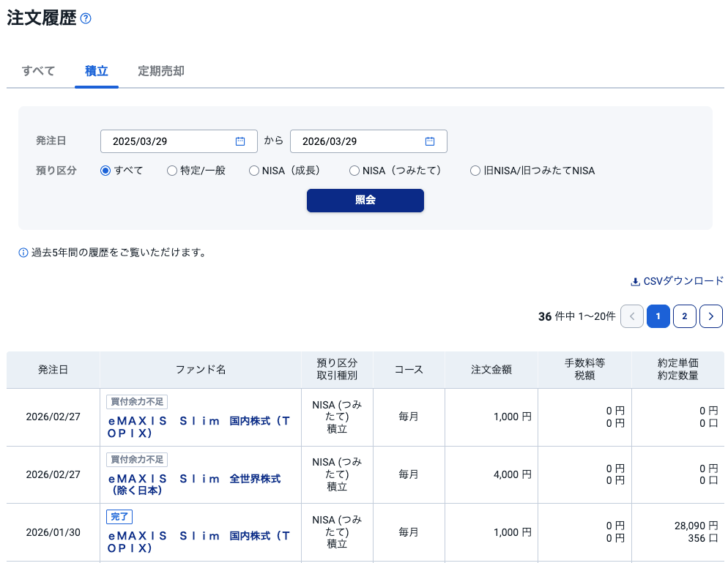Click the CSV download icon
Viewport: 728px width, 563px height.
coord(635,281)
